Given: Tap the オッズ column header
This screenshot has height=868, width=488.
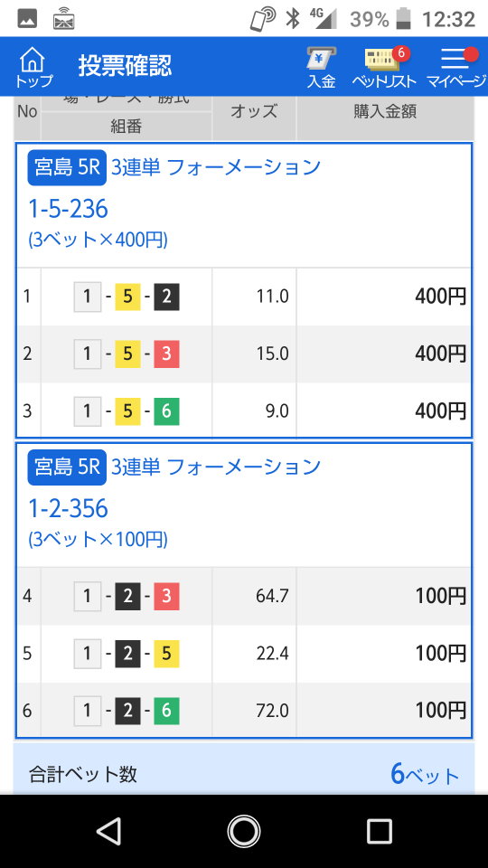Looking at the screenshot, I should coord(254,112).
